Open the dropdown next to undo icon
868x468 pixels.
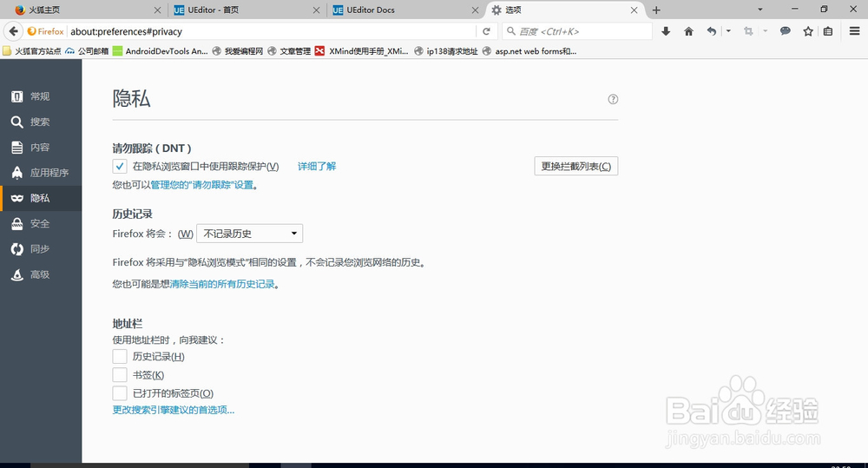click(x=728, y=31)
